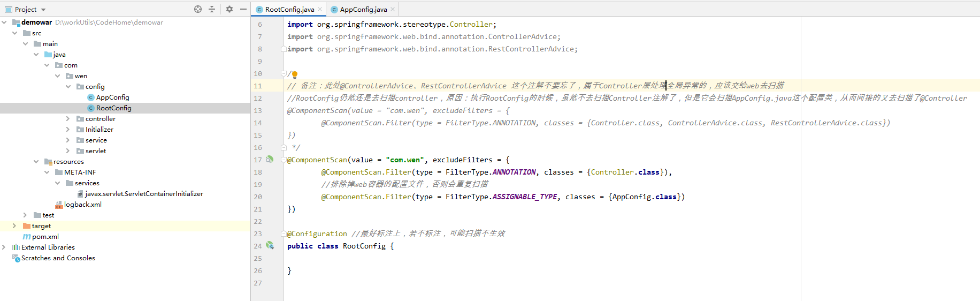Click the RootConfig class name in code
The image size is (980, 301).
[x=364, y=246]
